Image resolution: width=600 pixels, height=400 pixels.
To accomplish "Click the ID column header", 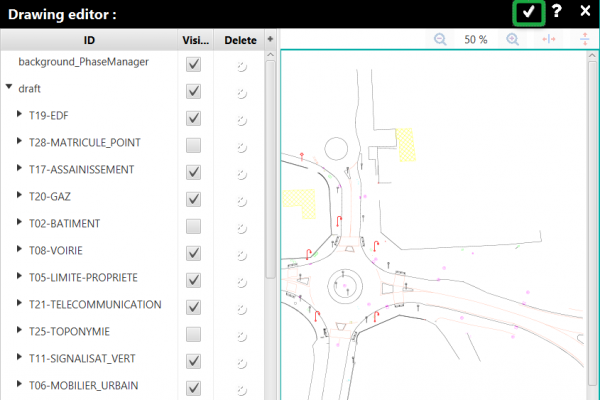I will [89, 40].
